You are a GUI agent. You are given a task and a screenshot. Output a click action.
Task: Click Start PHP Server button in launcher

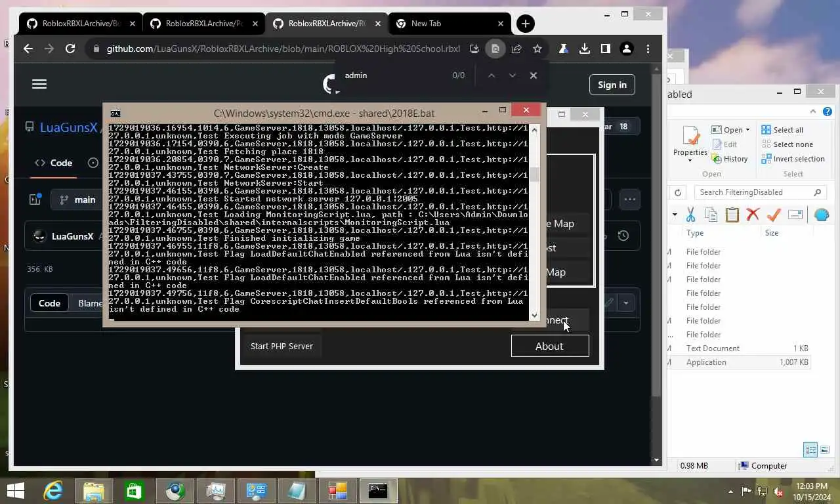282,346
